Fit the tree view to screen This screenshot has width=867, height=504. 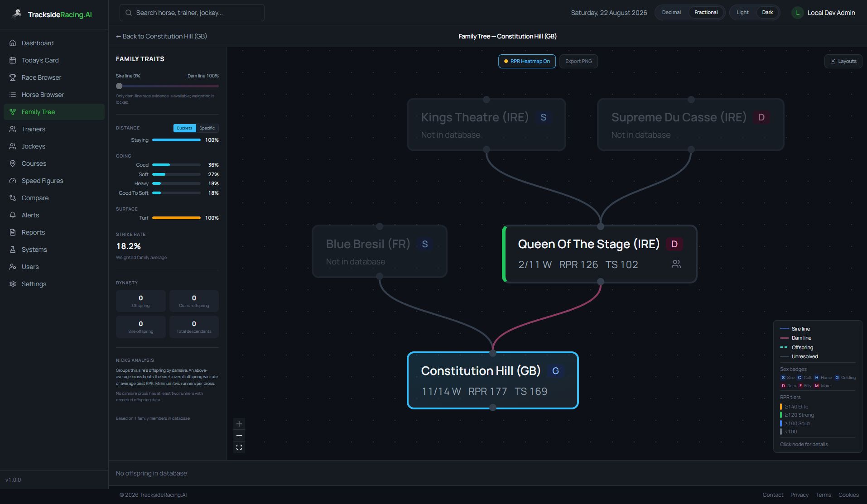[239, 447]
